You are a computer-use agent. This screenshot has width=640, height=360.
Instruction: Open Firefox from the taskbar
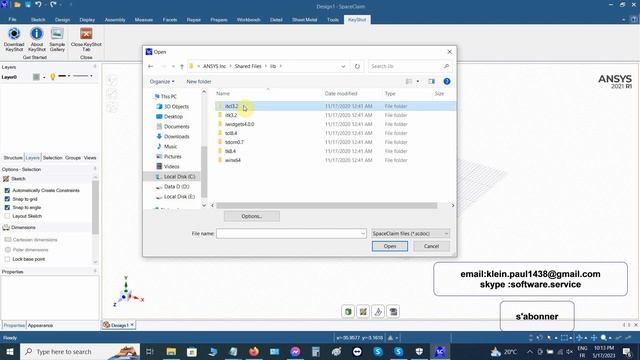pyautogui.click(x=254, y=351)
